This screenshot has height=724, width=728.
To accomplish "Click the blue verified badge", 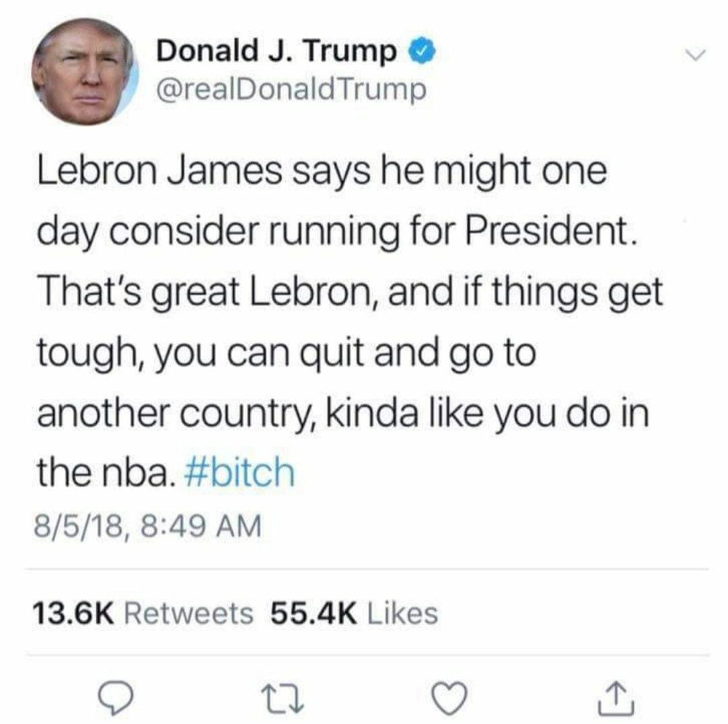I will (422, 51).
